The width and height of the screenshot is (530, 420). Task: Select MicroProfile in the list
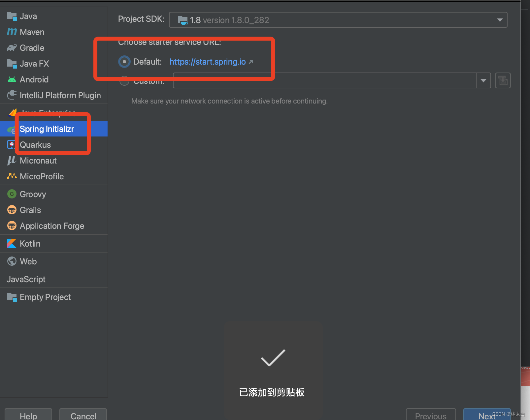(54, 176)
